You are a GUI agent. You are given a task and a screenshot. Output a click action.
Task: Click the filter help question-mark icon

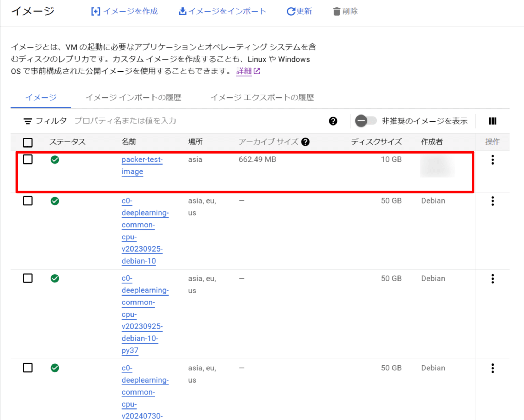click(x=333, y=121)
